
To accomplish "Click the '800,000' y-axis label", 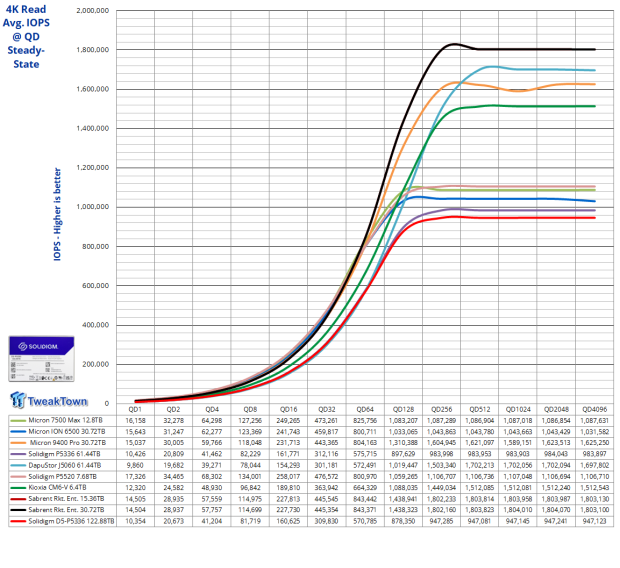I will pos(95,246).
